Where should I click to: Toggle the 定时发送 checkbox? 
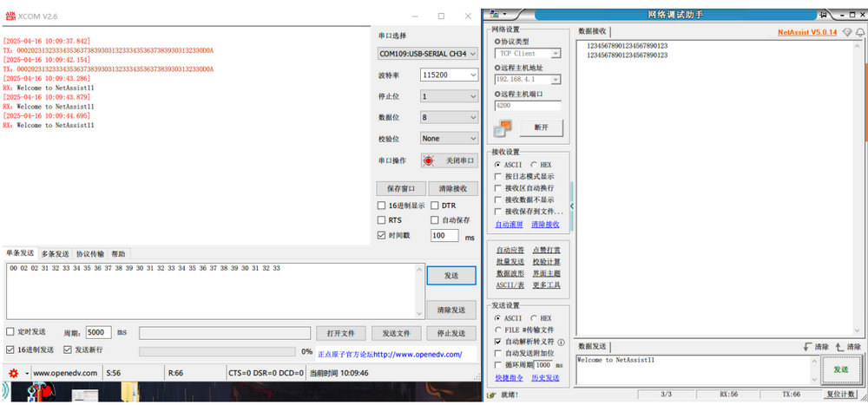(x=10, y=332)
